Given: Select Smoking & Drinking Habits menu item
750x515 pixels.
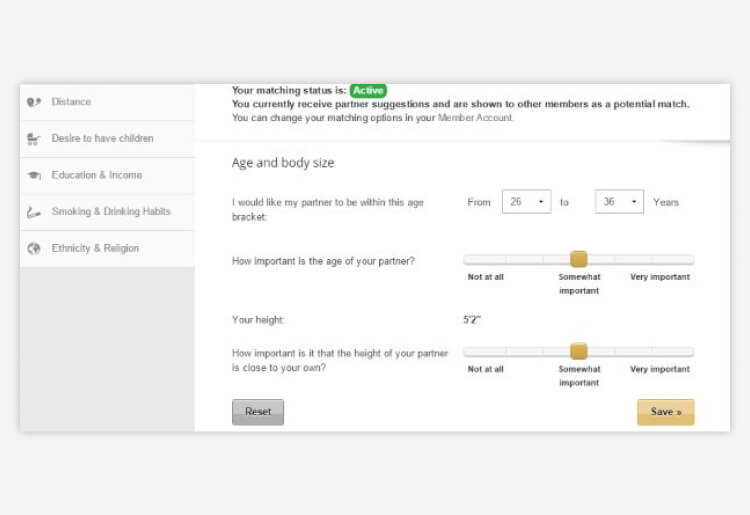Looking at the screenshot, I should pos(107,212).
